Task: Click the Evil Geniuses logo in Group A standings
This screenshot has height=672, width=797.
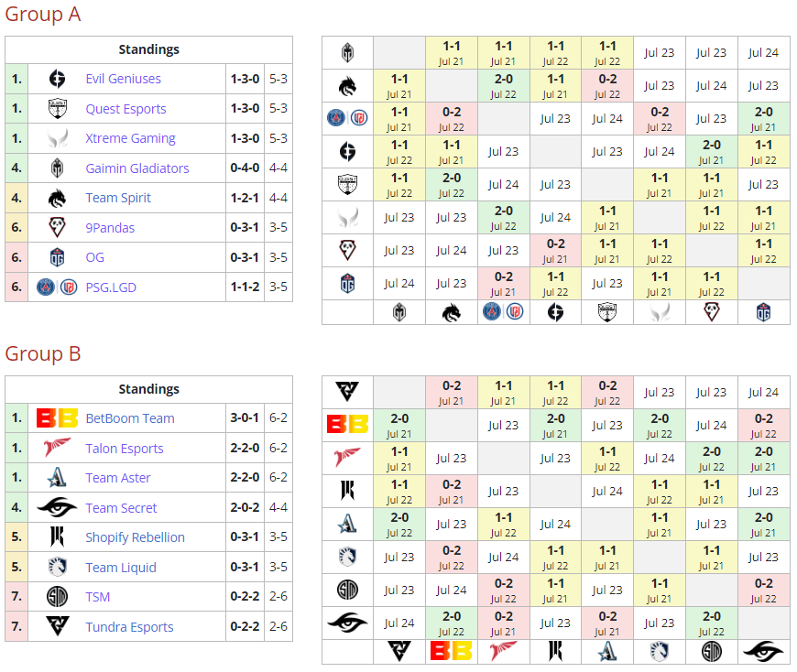Action: 56,79
